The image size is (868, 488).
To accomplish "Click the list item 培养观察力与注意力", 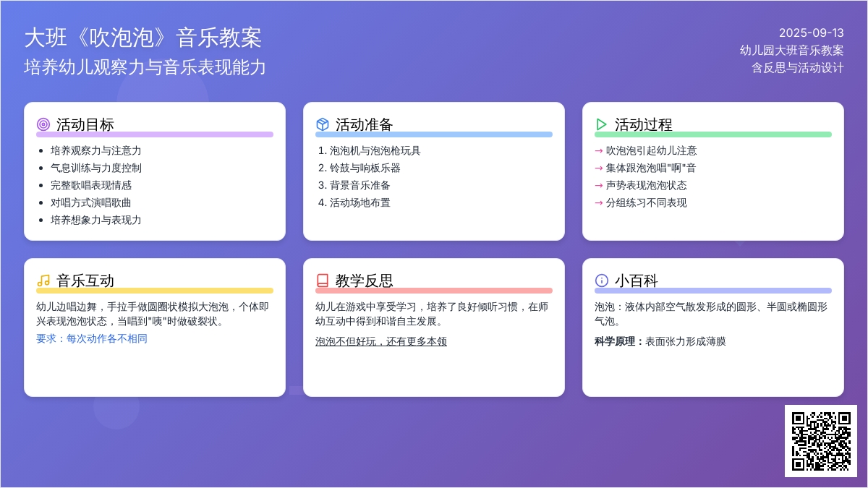I will pyautogui.click(x=95, y=150).
